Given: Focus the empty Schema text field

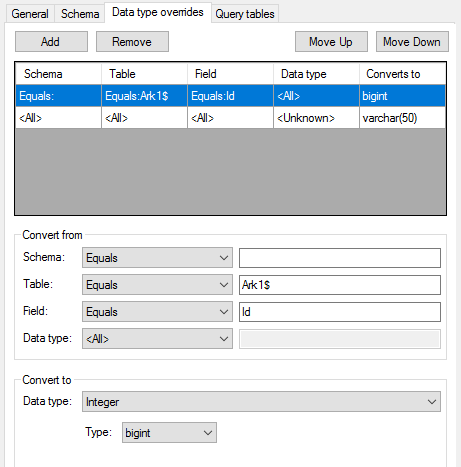Looking at the screenshot, I should [x=340, y=258].
